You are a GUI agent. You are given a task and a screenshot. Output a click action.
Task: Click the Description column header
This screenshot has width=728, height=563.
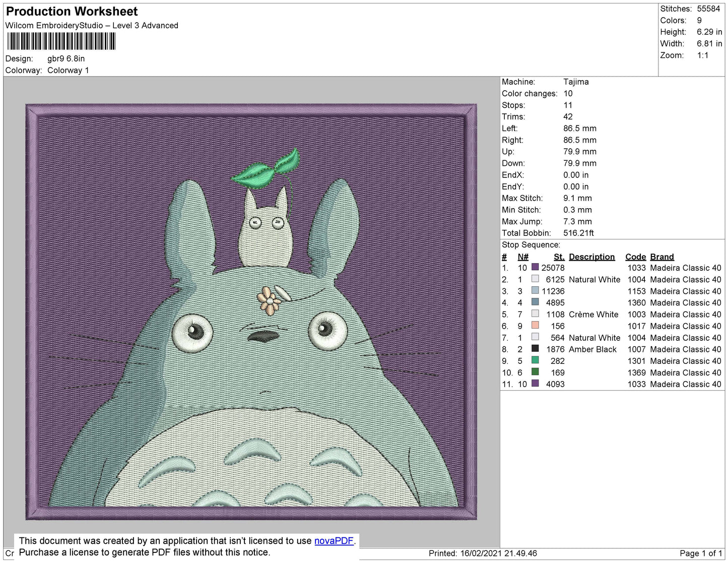[591, 257]
